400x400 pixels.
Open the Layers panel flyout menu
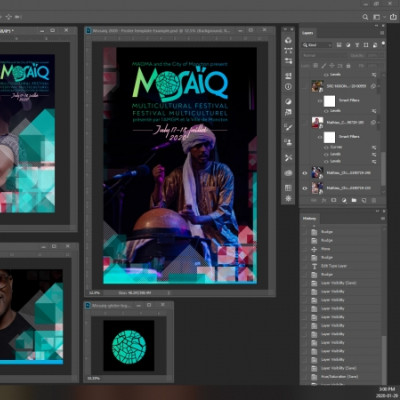tap(382, 33)
